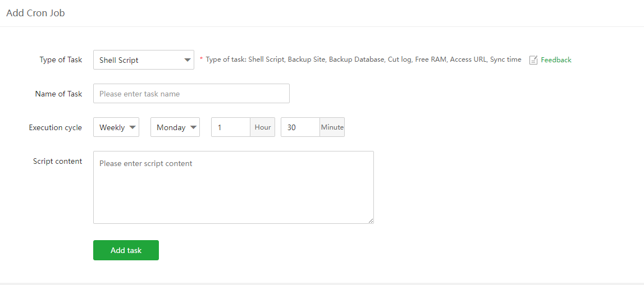Open the Shell Script task type dropdown
The image size is (644, 285).
coord(144,60)
